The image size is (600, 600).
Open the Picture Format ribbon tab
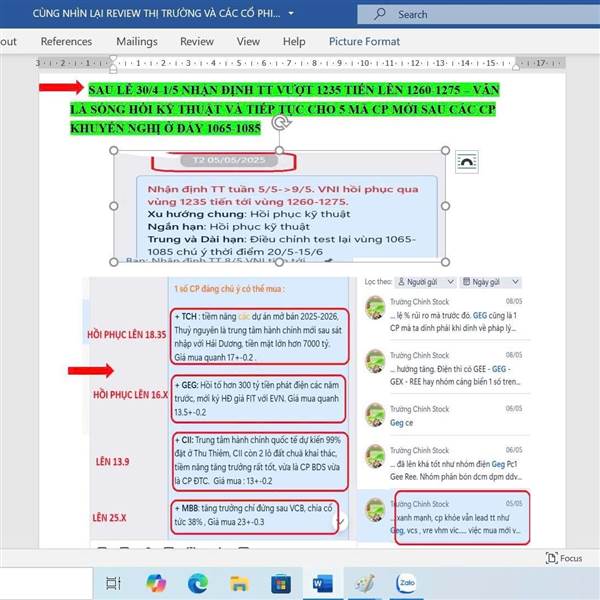click(364, 41)
